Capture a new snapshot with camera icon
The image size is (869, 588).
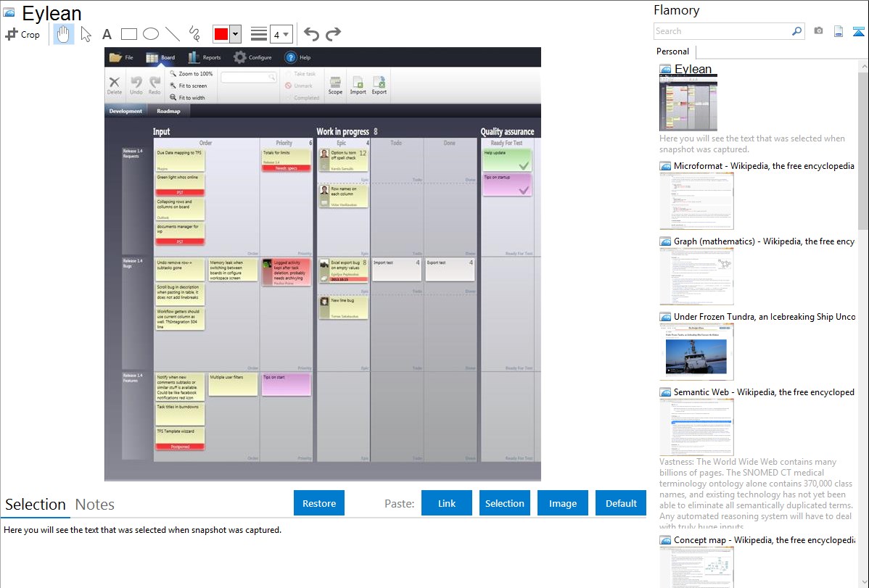tap(818, 31)
